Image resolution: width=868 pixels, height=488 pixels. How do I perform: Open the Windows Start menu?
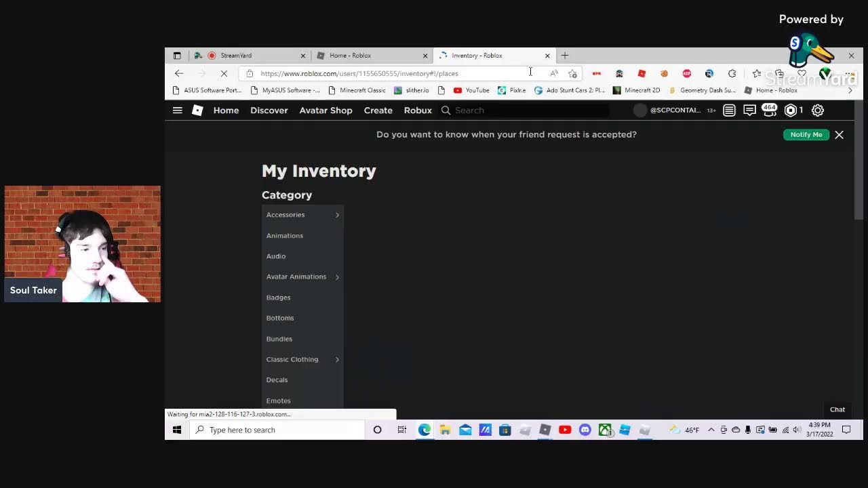pos(177,430)
